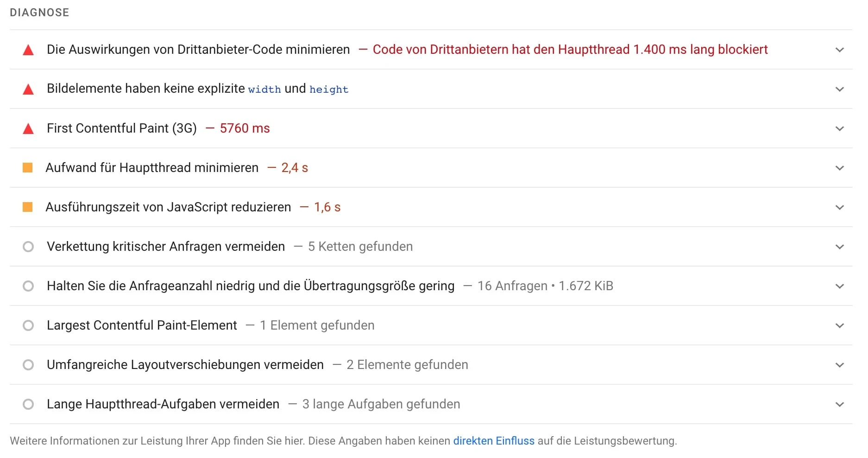Expand the Aufwand für Hauptthread minimieren entry
The image size is (868, 458).
(839, 167)
